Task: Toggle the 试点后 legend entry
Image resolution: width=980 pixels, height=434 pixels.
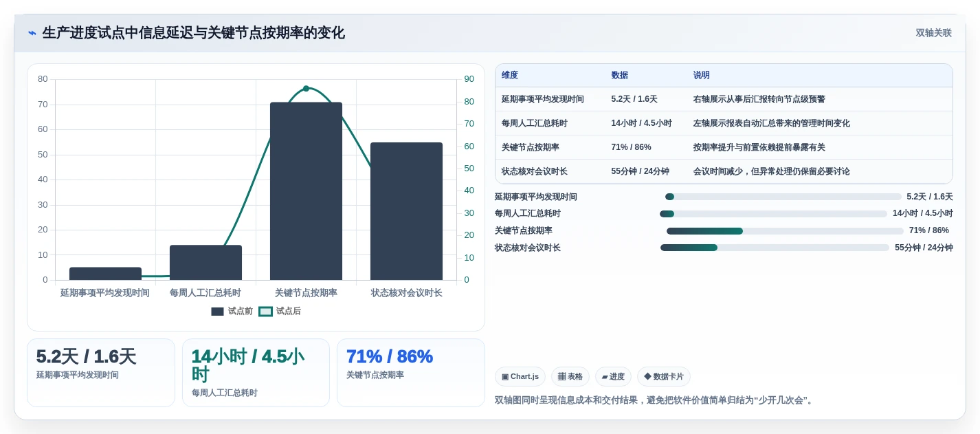Action: pos(280,312)
